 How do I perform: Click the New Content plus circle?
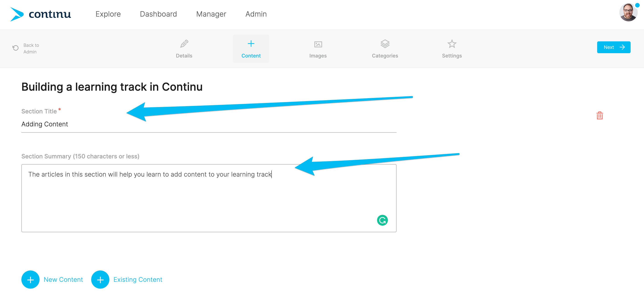30,280
